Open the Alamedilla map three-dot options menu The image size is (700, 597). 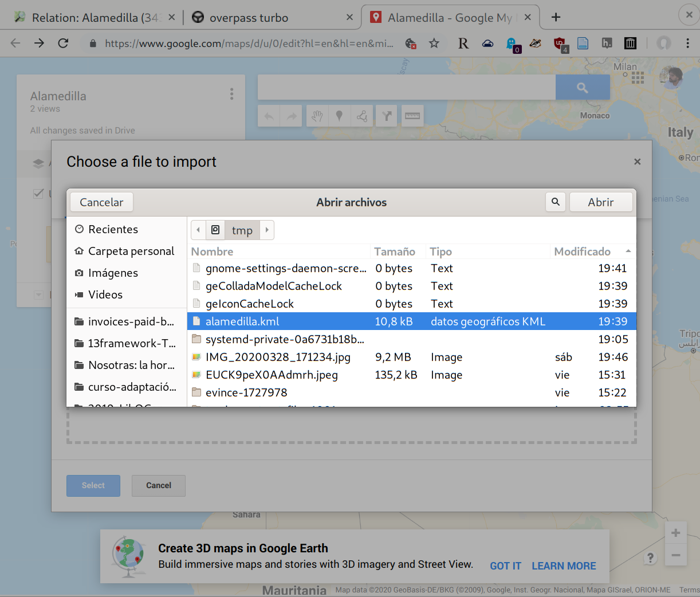231,94
